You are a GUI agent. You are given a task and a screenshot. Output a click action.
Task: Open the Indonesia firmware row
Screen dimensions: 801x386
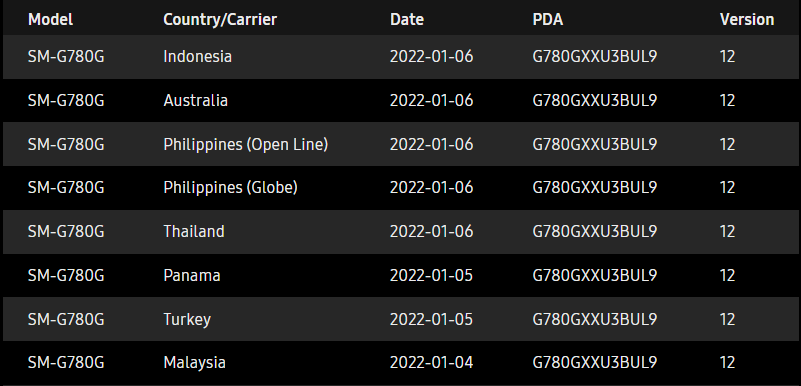click(x=400, y=57)
